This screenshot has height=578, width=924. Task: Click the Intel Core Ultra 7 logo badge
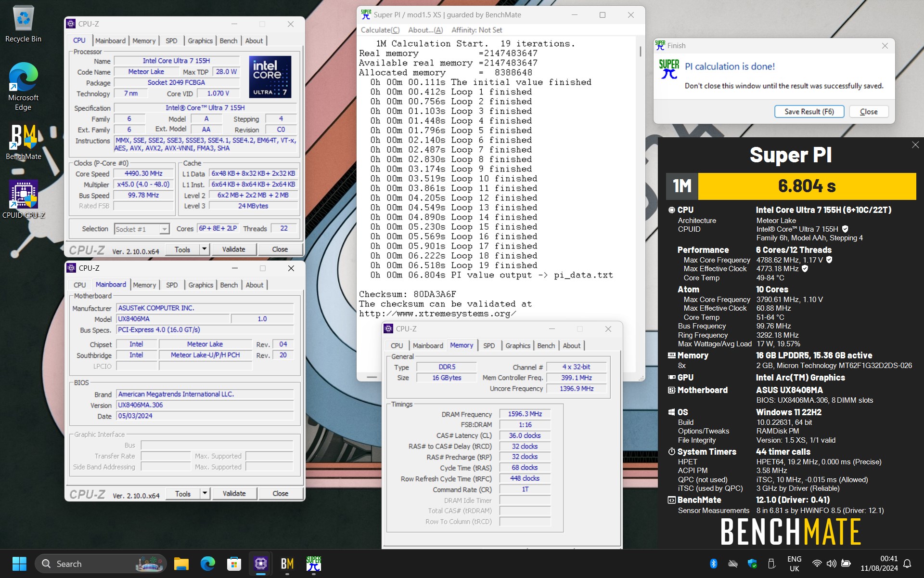click(270, 77)
